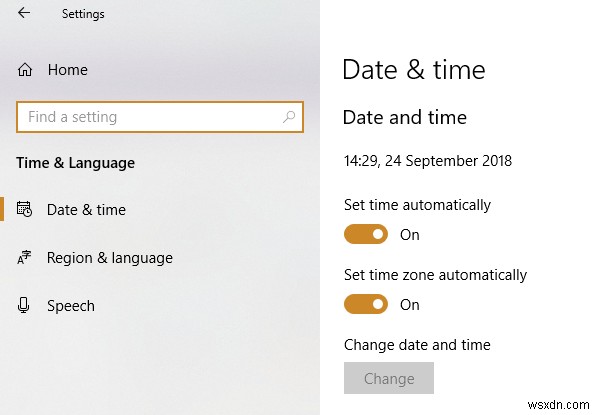Image resolution: width=601 pixels, height=415 pixels.
Task: Click the Time & Language section heading
Action: click(75, 163)
